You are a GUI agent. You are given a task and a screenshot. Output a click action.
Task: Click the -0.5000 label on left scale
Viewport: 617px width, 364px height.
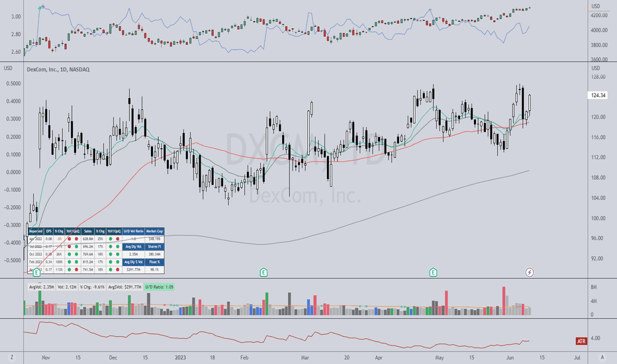tap(13, 260)
